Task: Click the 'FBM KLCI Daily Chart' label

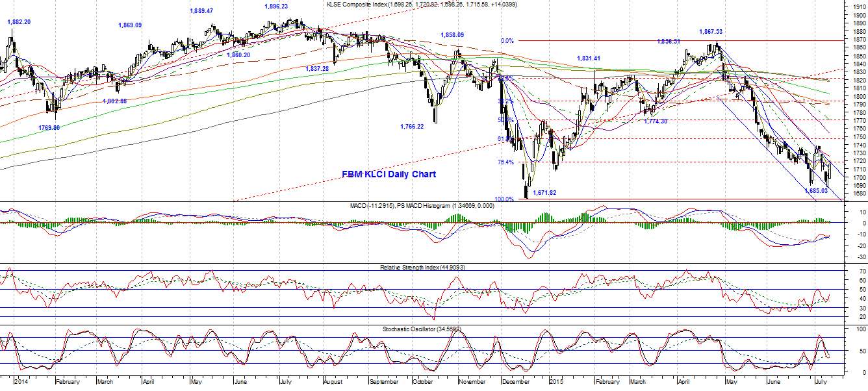Action: [x=389, y=175]
